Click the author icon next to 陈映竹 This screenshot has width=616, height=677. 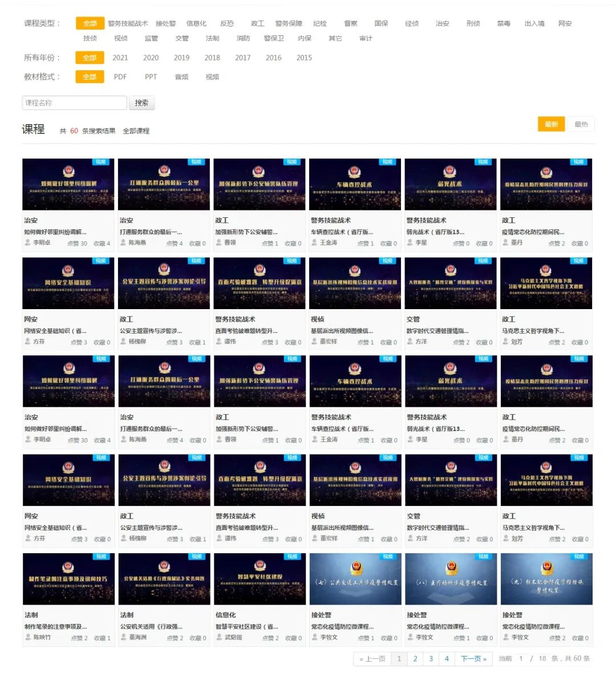point(28,637)
